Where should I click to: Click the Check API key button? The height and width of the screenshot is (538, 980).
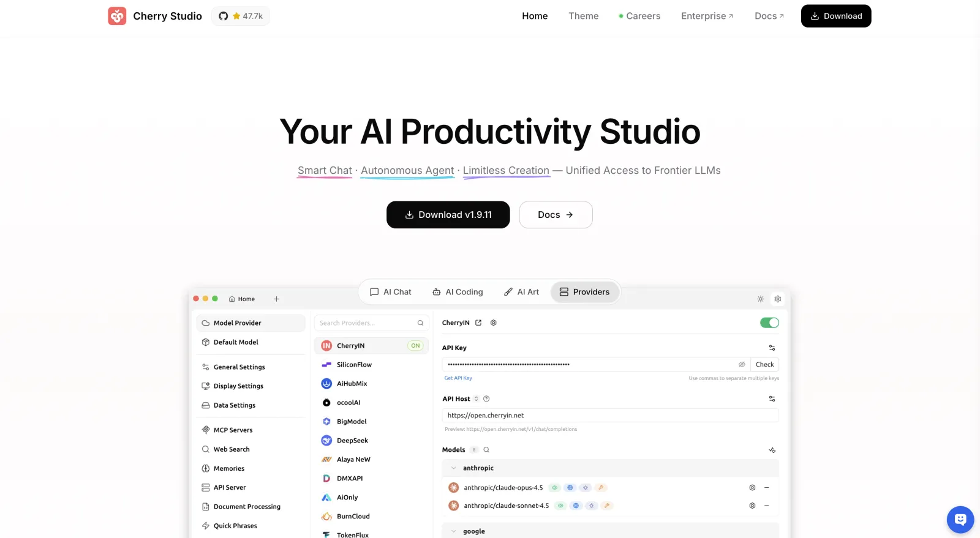[764, 364]
